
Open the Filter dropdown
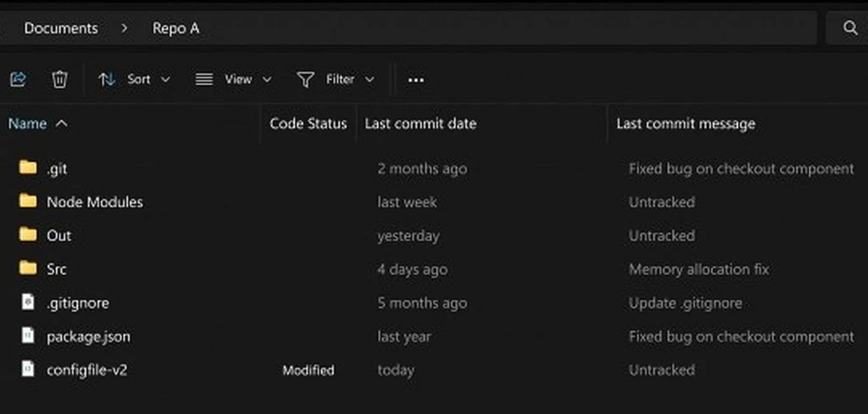pos(336,79)
